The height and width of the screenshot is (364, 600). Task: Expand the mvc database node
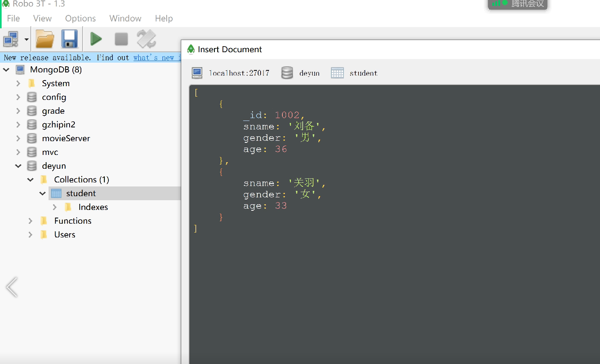tap(18, 152)
